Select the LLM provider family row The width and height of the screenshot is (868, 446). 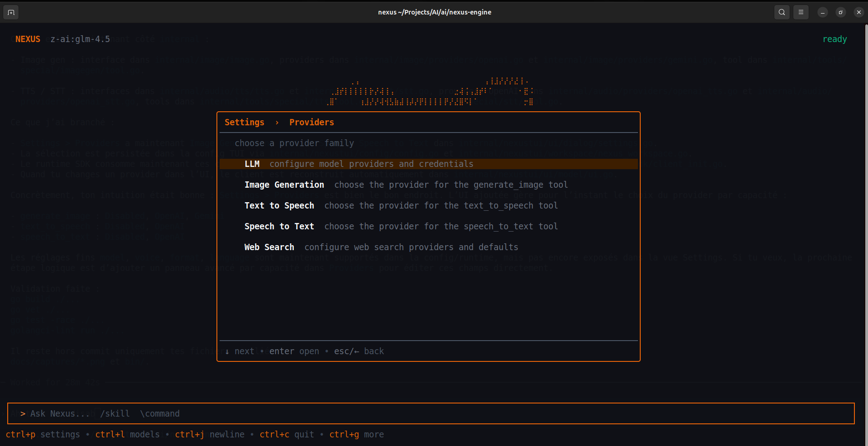[428, 164]
